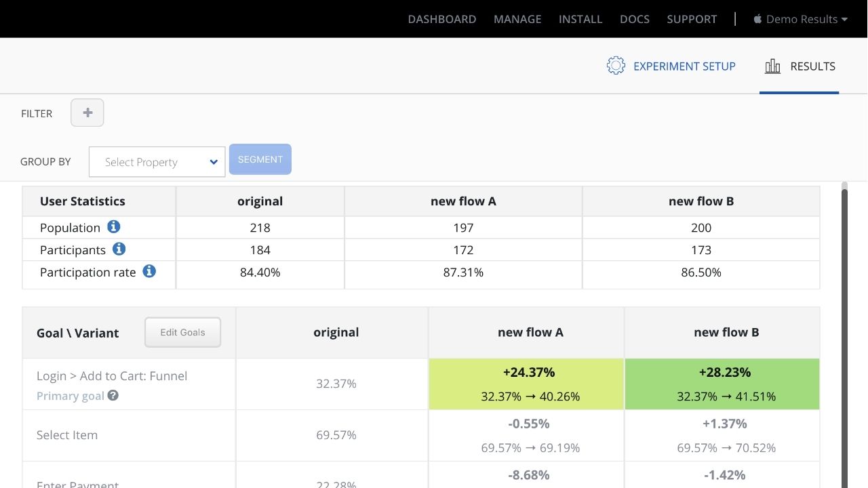
Task: Click the new flow A population value 197
Action: (x=463, y=228)
